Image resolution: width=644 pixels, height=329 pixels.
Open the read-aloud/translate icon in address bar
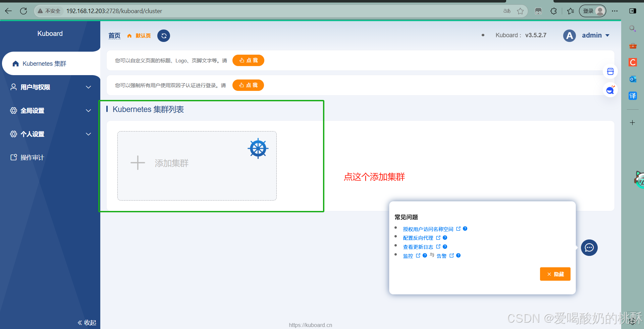point(507,11)
